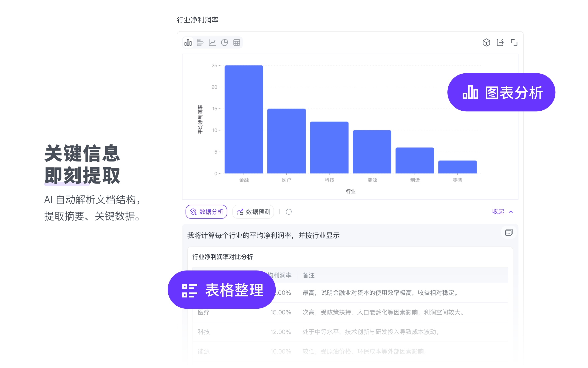The image size is (588, 368).
Task: Click the 行业净利润率 chart title
Action: pos(198,20)
